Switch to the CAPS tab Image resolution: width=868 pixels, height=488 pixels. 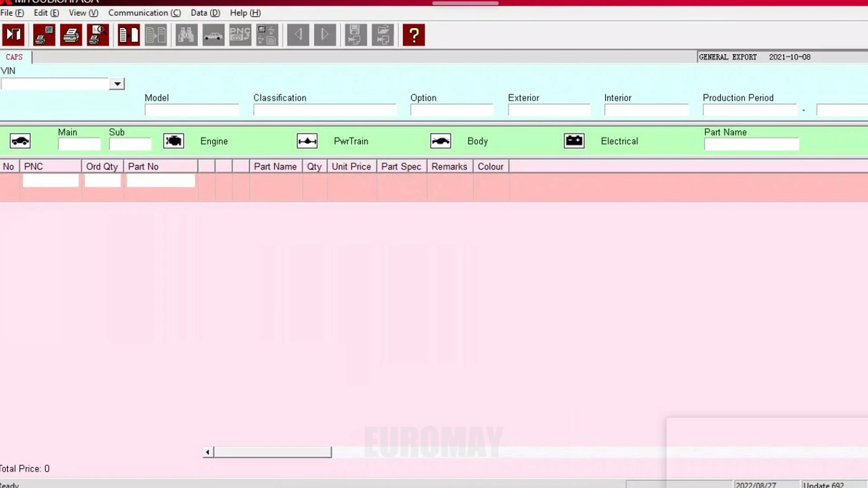(x=14, y=57)
